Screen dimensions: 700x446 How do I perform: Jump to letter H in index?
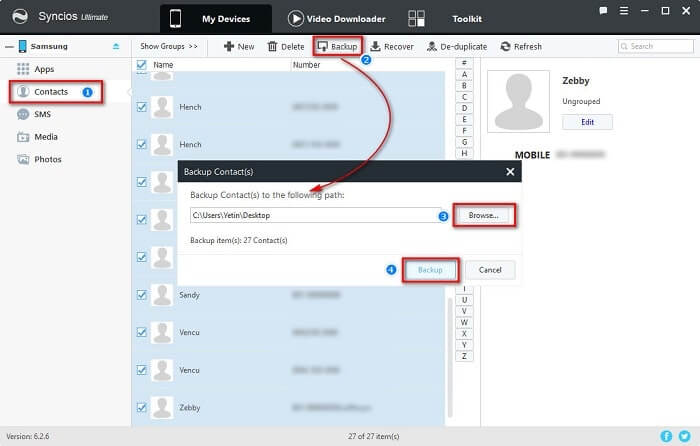[x=464, y=153]
